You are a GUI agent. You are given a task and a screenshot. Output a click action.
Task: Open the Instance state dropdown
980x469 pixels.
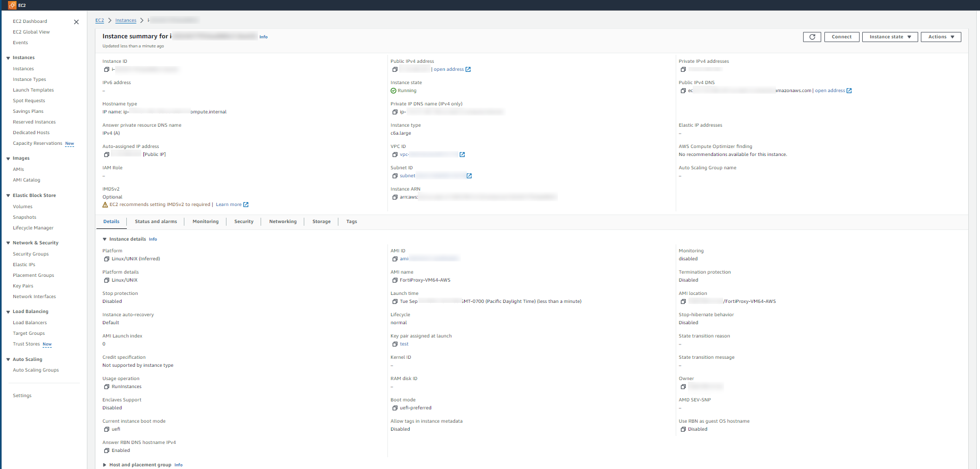(890, 37)
